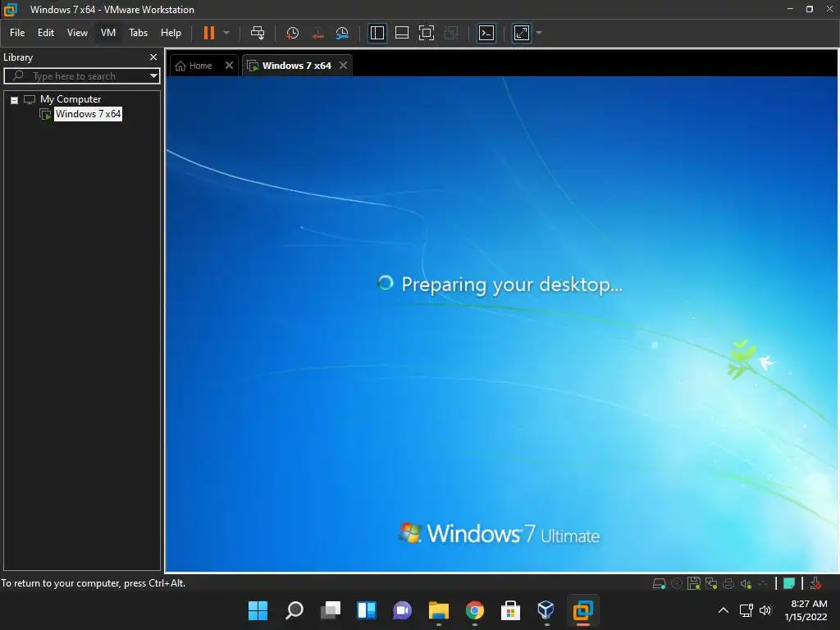Open Google Chrome from the taskbar
Image resolution: width=840 pixels, height=630 pixels.
click(x=475, y=610)
